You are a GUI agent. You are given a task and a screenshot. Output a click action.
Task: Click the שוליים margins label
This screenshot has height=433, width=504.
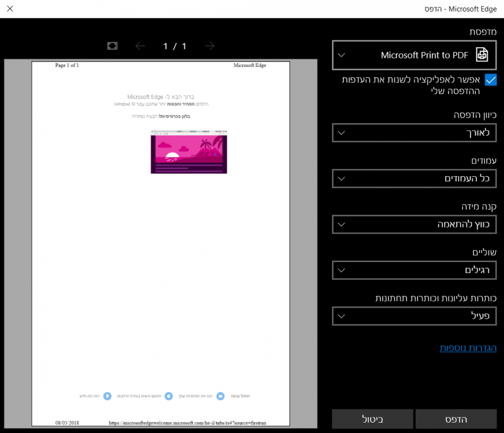click(484, 252)
